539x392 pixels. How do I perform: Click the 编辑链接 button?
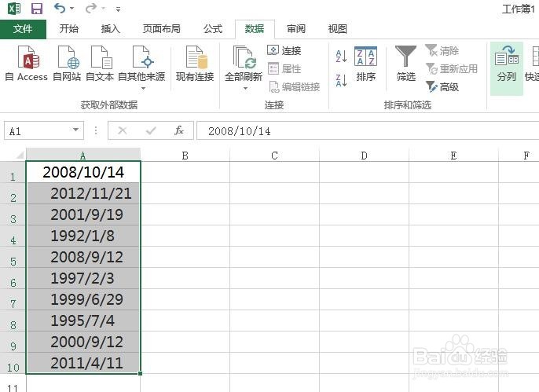[295, 87]
